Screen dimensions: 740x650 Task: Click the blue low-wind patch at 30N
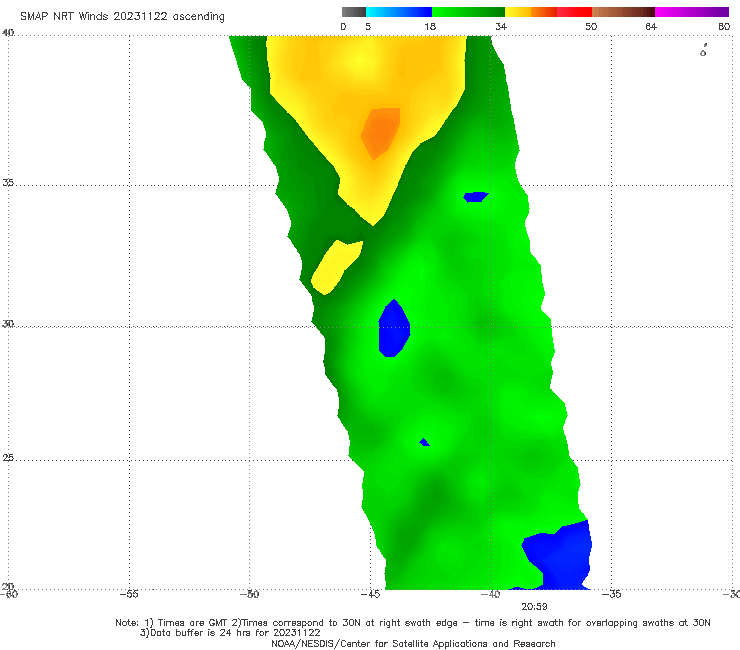394,329
